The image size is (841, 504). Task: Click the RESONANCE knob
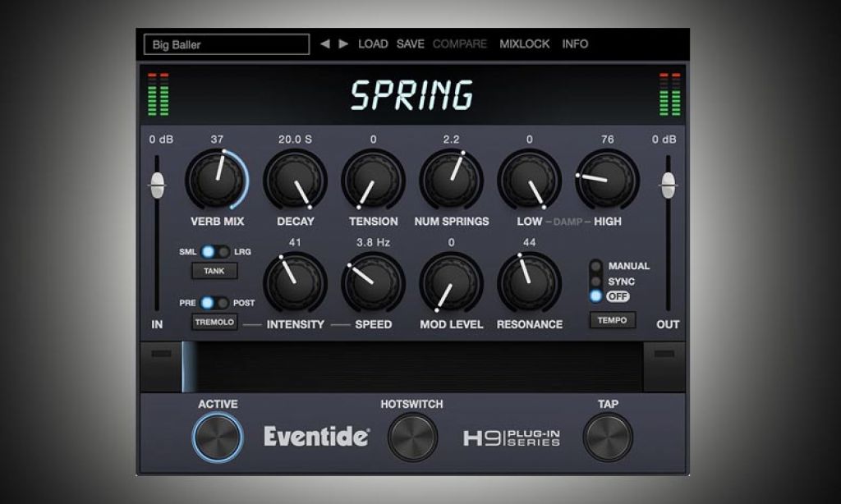(x=530, y=282)
